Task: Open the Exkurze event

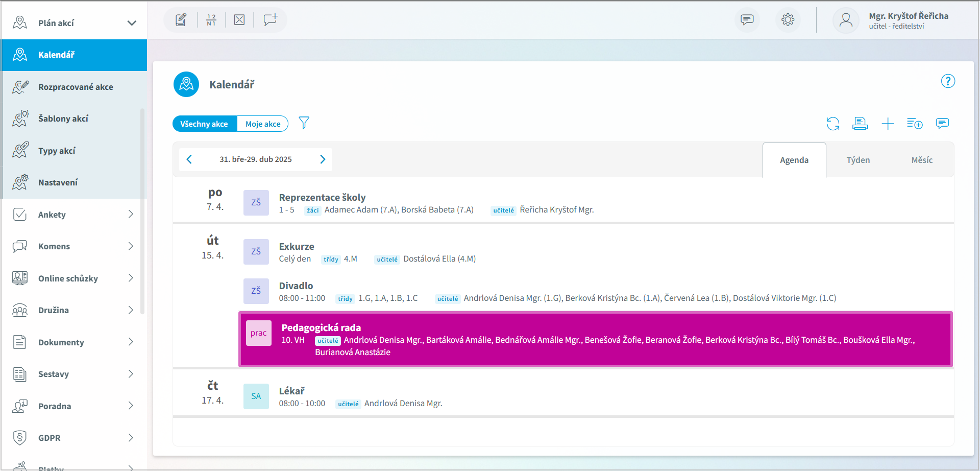Action: click(596, 252)
